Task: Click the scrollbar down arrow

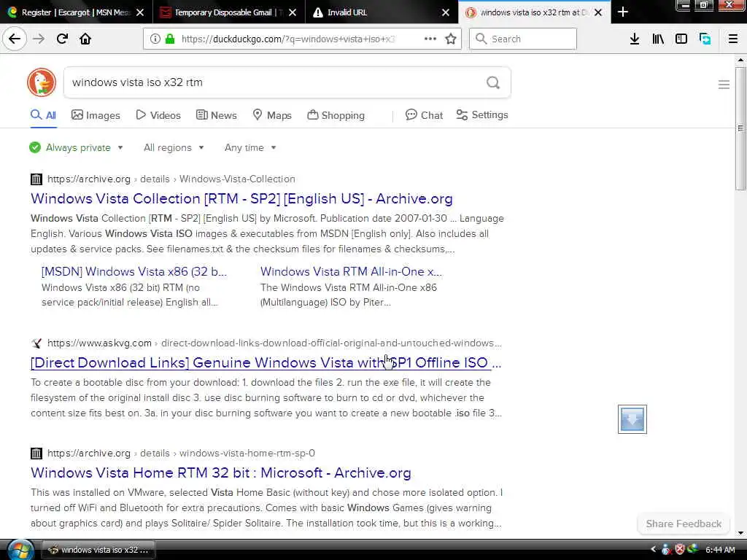Action: click(x=740, y=533)
